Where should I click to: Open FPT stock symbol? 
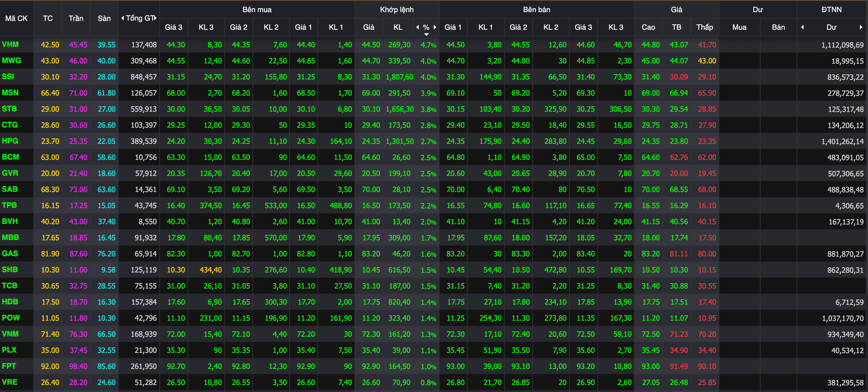tap(9, 366)
